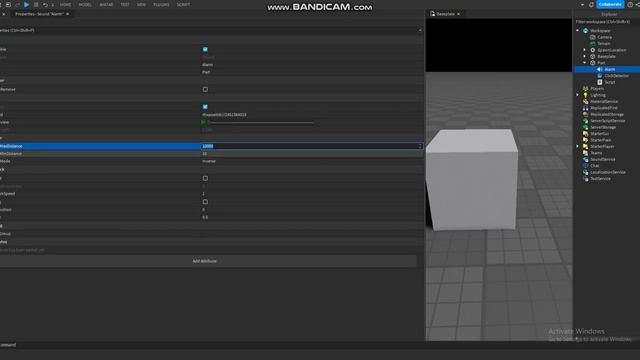Screen dimensions: 640x360
Task: Click the Lighting bulb icon
Action: (x=585, y=95)
